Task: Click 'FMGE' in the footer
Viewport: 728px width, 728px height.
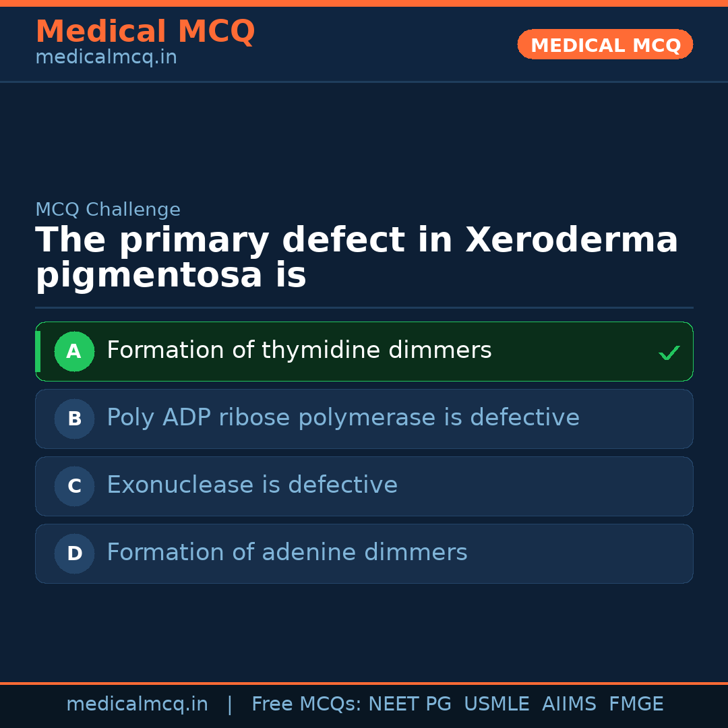Action: click(636, 704)
